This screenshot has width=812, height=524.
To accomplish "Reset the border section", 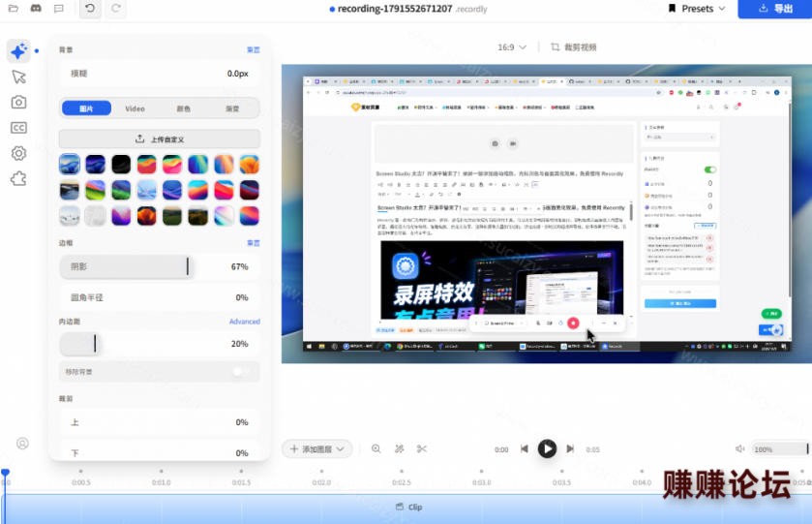I will pos(254,243).
